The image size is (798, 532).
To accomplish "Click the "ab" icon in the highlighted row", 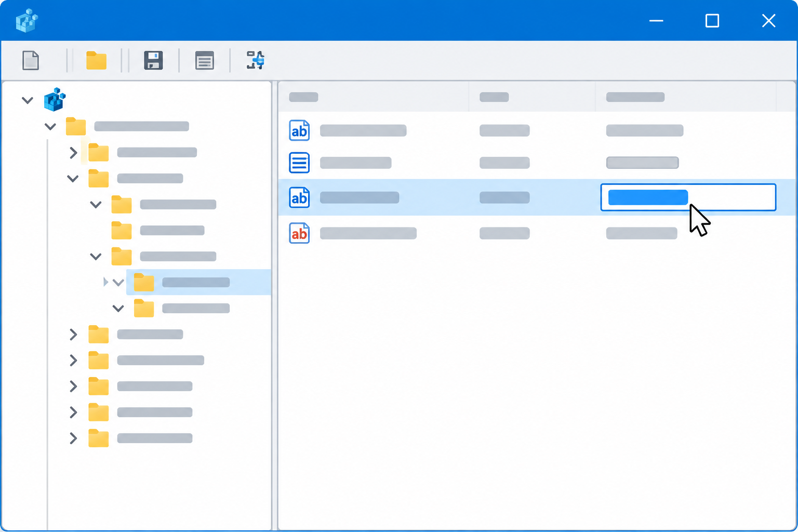I will click(299, 197).
